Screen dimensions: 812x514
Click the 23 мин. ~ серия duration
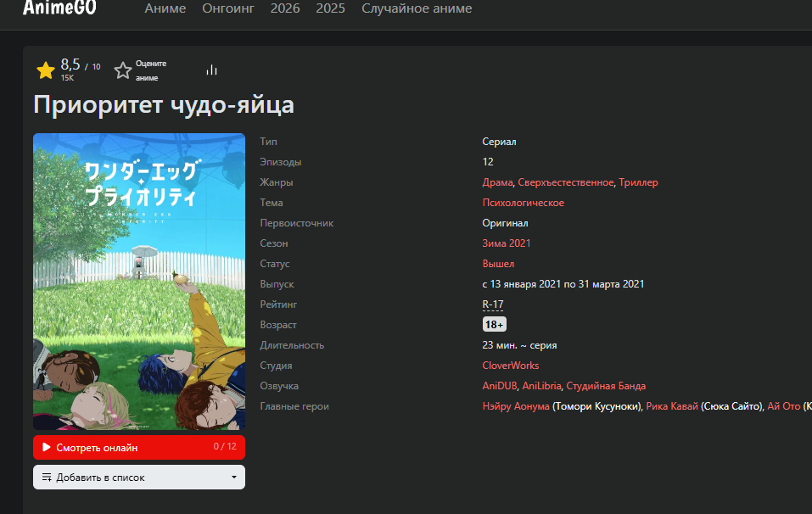pos(519,345)
